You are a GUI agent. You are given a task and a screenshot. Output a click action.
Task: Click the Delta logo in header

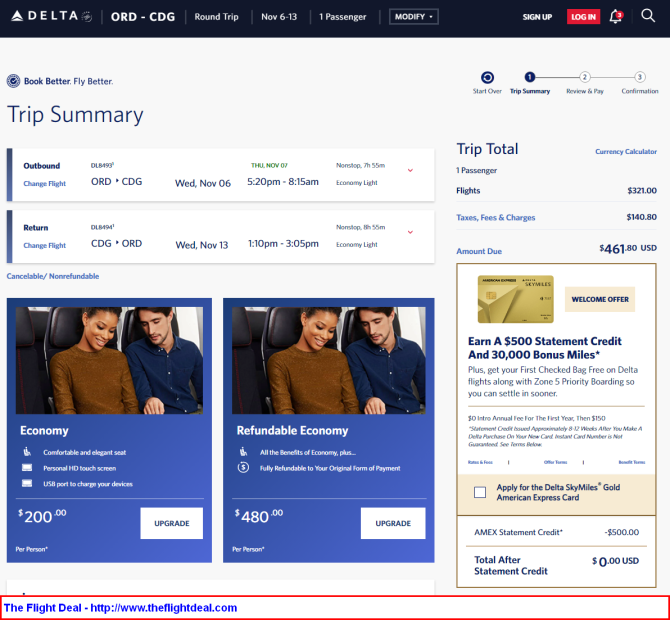click(51, 16)
